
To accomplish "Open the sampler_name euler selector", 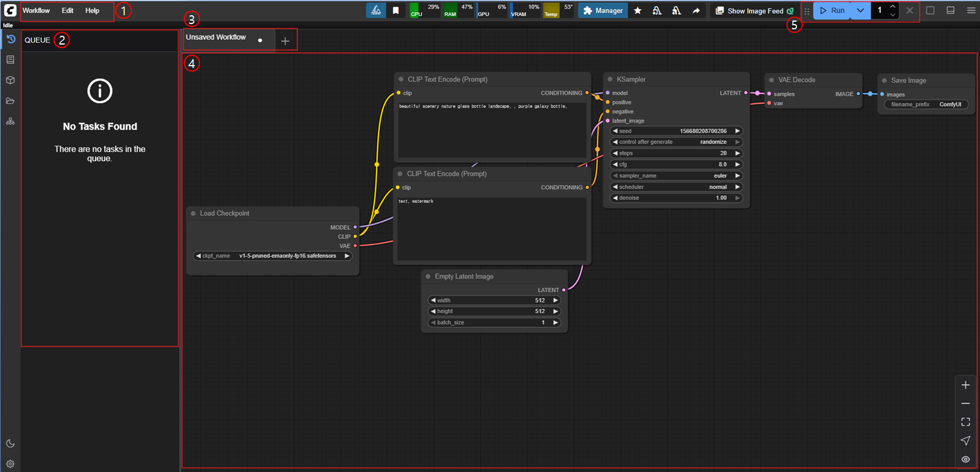I will coord(676,175).
